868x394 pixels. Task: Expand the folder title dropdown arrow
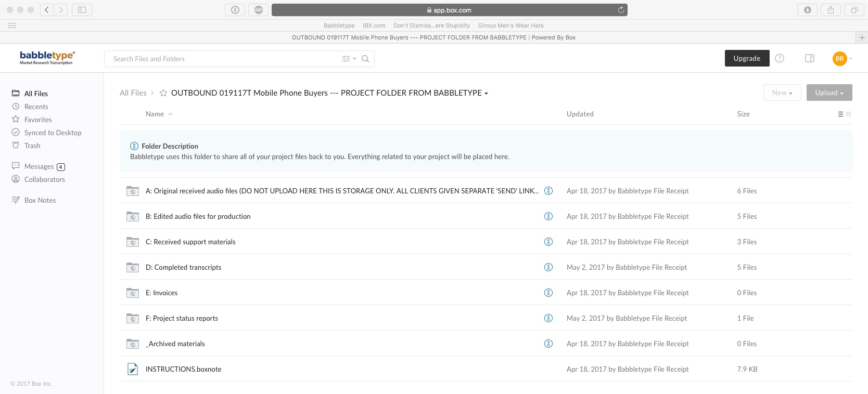tap(486, 94)
